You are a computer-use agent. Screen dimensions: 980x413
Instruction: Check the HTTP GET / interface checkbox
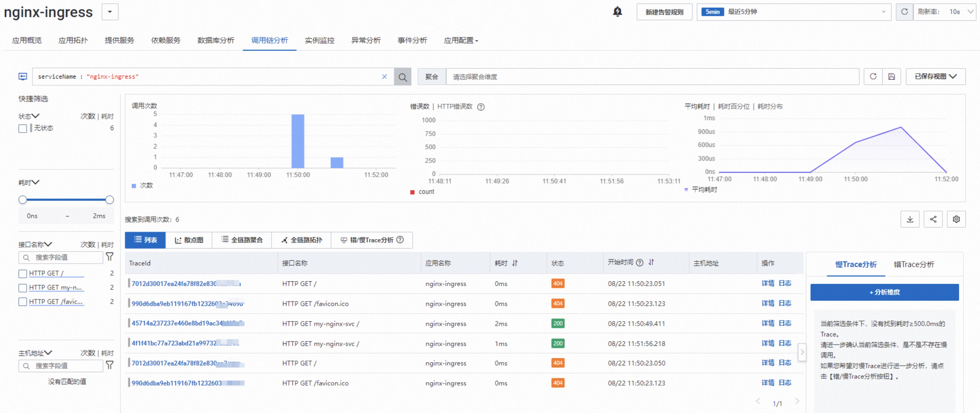click(23, 273)
